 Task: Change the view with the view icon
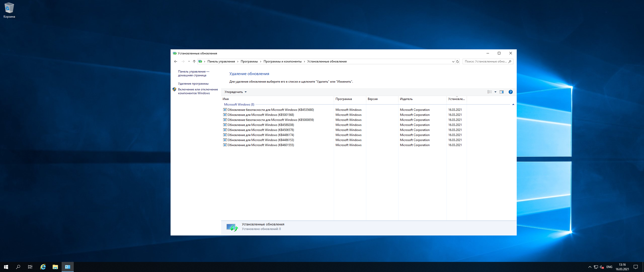pos(490,92)
